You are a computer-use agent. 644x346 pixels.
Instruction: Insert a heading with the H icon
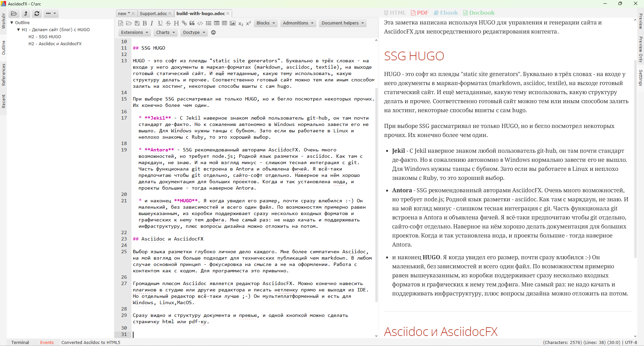tap(176, 23)
